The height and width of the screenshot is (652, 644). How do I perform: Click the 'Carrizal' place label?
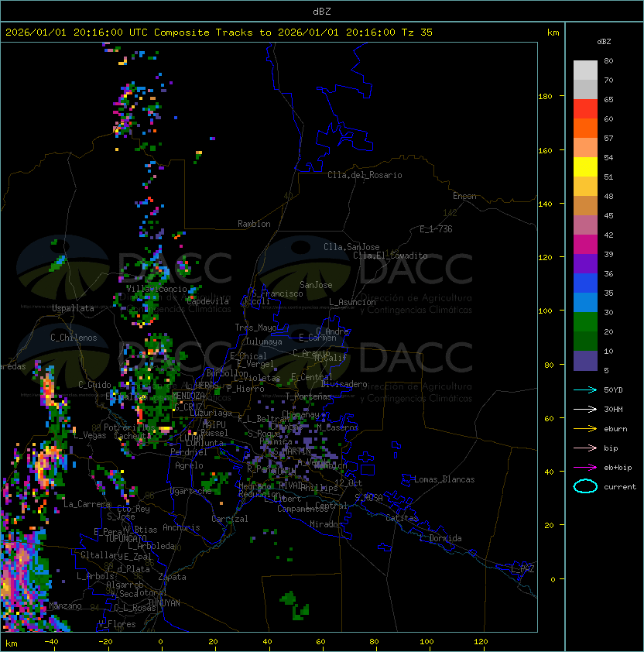pyautogui.click(x=229, y=519)
